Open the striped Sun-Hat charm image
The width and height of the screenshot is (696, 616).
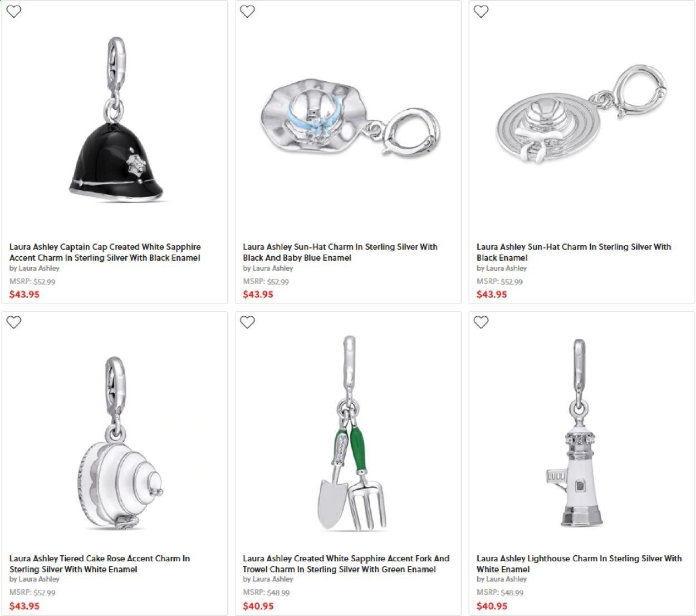pos(582,114)
